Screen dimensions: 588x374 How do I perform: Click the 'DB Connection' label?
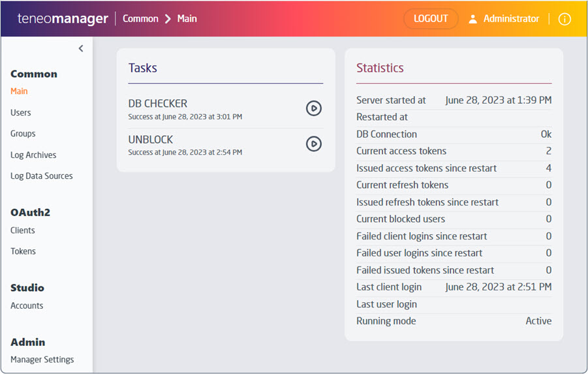point(386,134)
